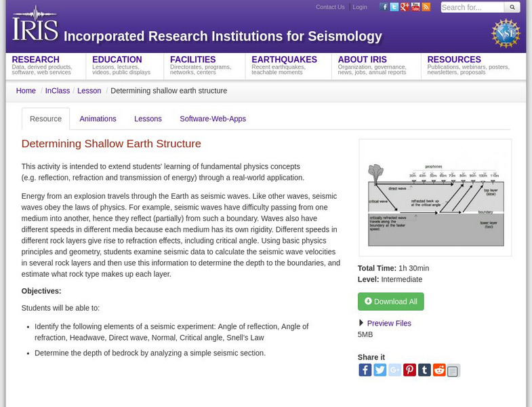Click the NSF logo badge
This screenshot has height=407, width=532.
506,33
